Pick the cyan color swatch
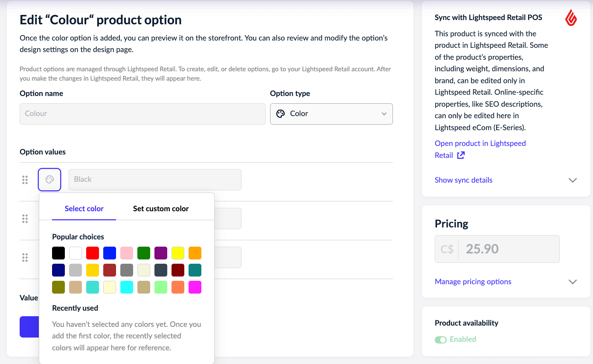Image resolution: width=593 pixels, height=364 pixels. (x=127, y=287)
